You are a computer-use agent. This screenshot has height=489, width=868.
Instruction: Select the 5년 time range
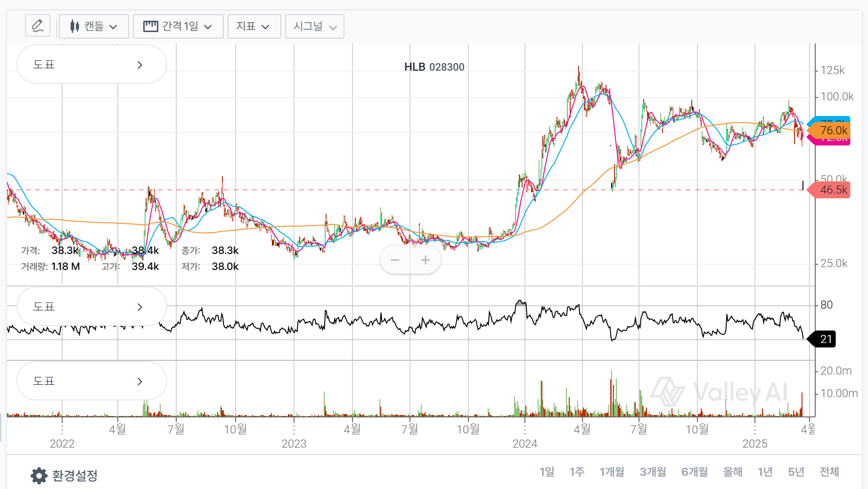coord(796,472)
